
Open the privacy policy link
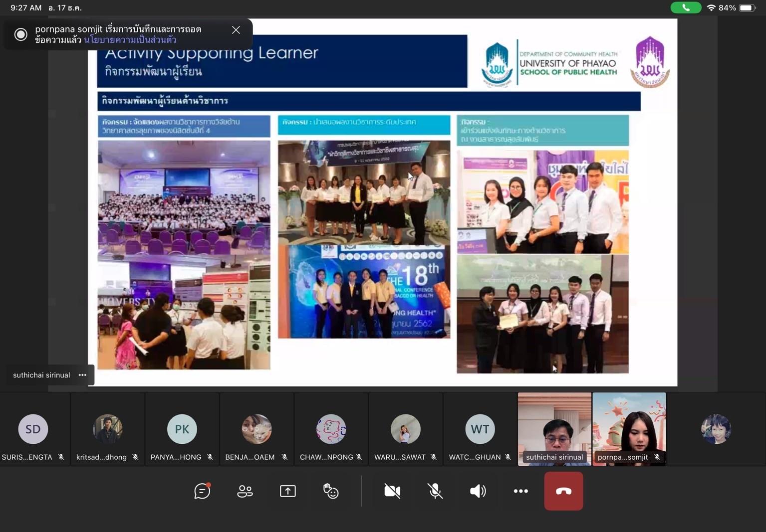pyautogui.click(x=130, y=40)
